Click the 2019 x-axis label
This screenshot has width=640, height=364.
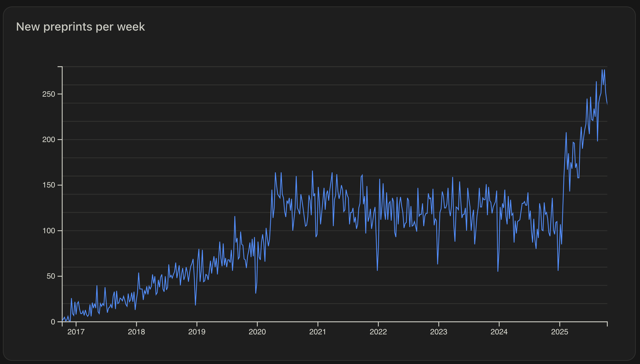tap(197, 332)
